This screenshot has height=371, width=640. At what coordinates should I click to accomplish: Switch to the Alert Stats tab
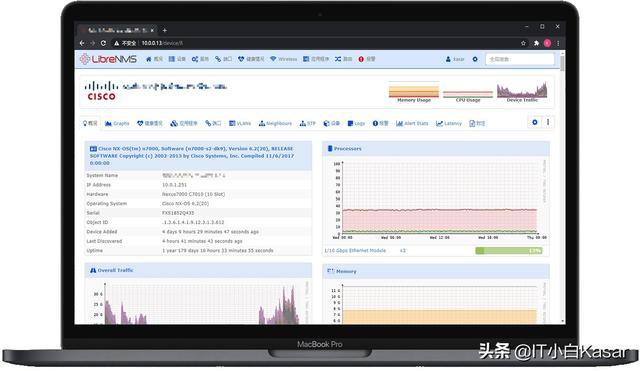(412, 123)
